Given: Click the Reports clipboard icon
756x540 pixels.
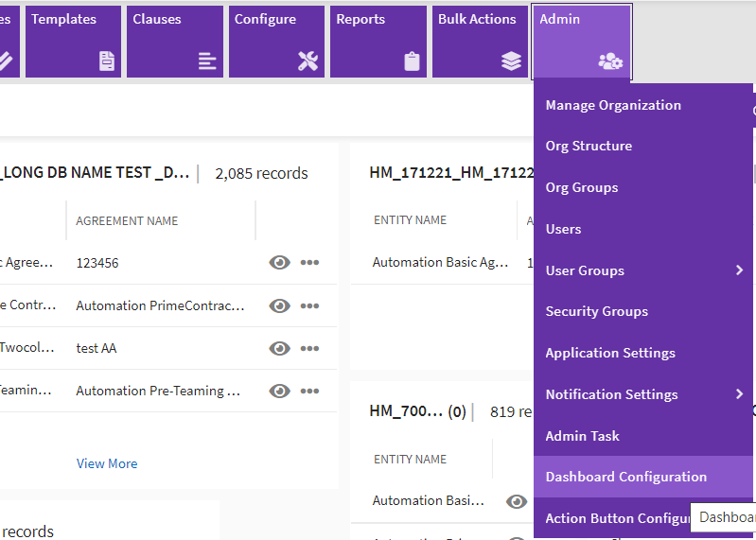Looking at the screenshot, I should pos(412,61).
